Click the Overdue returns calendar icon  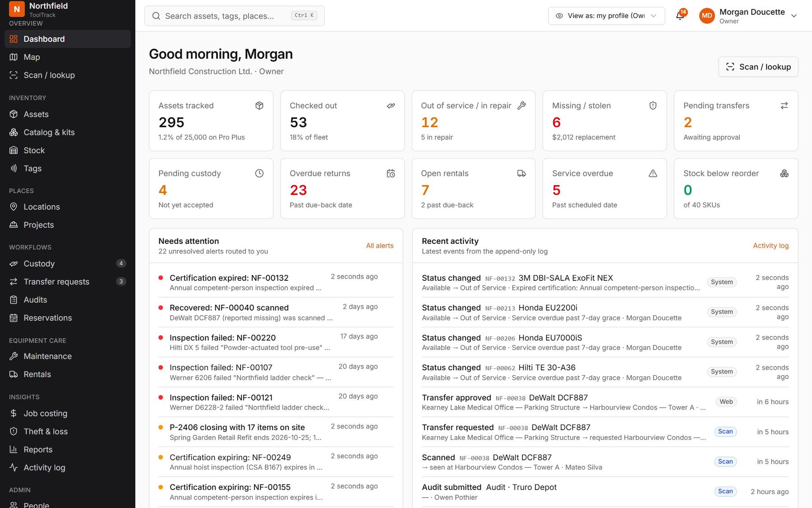click(x=391, y=173)
